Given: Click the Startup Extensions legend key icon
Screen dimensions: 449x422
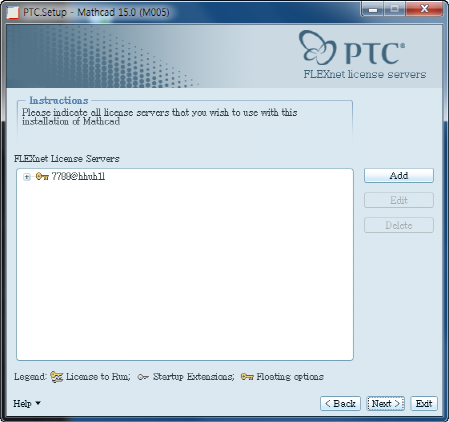Looking at the screenshot, I should pyautogui.click(x=143, y=377).
